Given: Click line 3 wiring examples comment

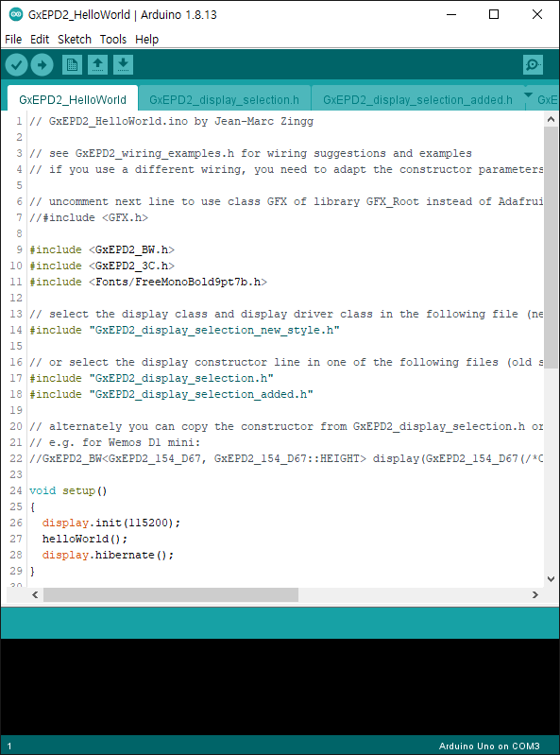Looking at the screenshot, I should pyautogui.click(x=250, y=153).
